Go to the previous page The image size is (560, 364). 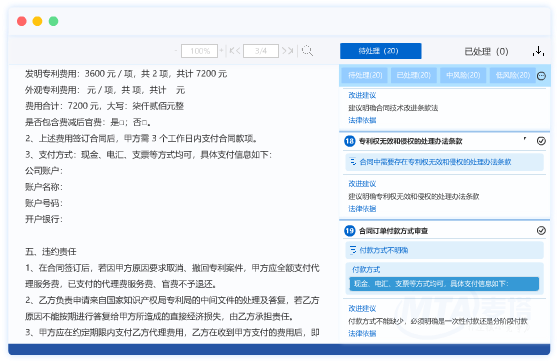pyautogui.click(x=238, y=51)
